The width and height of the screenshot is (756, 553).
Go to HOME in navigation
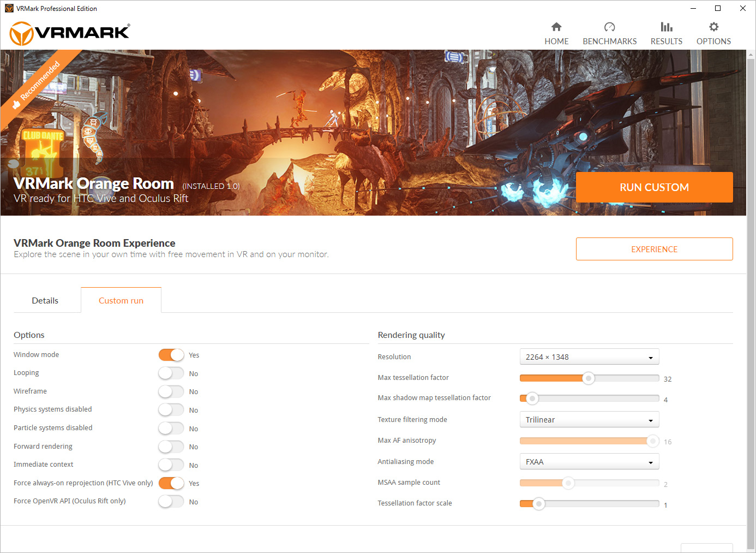pyautogui.click(x=556, y=41)
